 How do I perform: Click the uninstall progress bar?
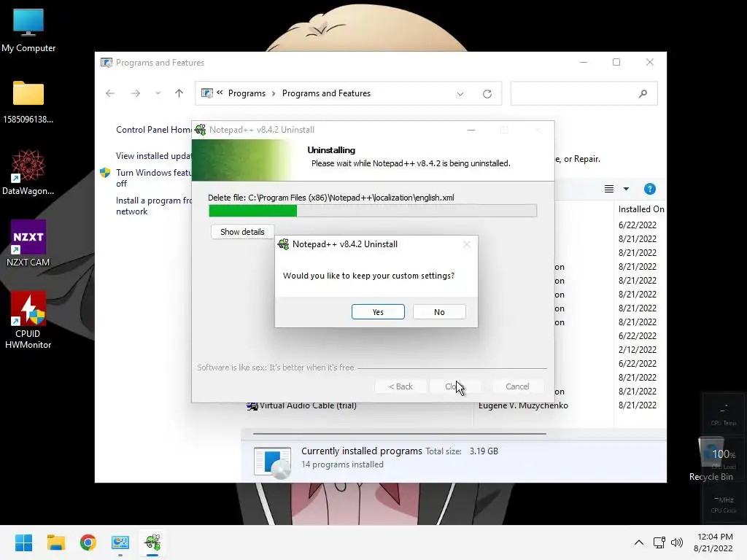click(373, 211)
